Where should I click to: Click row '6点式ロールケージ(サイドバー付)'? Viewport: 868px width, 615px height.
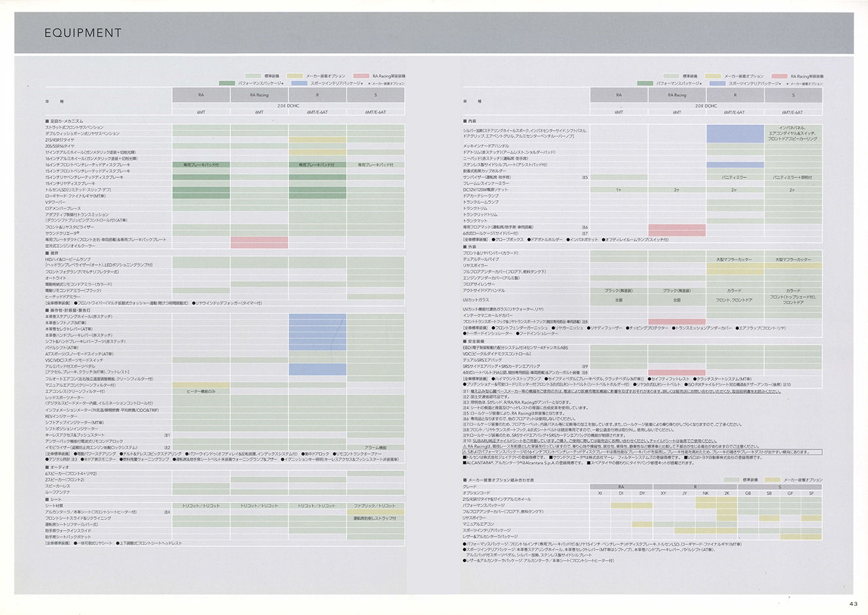[x=642, y=233]
